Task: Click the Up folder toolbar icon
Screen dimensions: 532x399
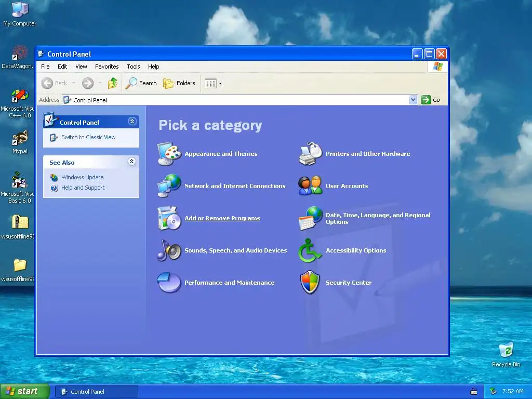Action: [113, 83]
